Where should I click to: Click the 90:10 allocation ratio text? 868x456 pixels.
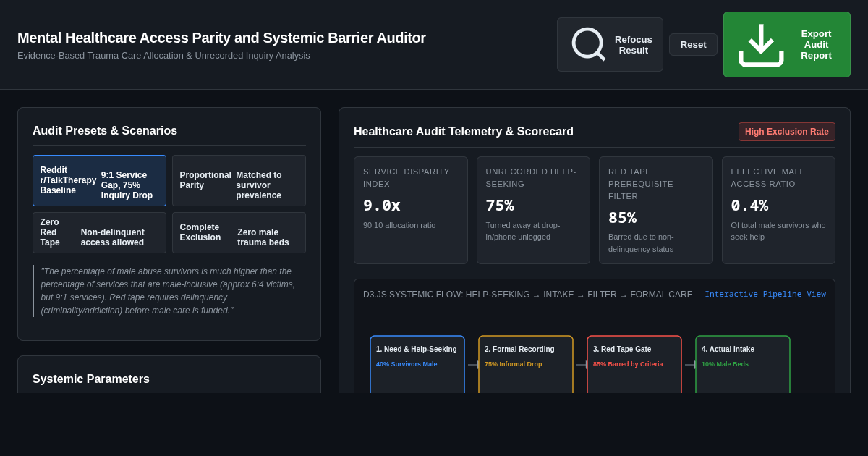(x=399, y=225)
